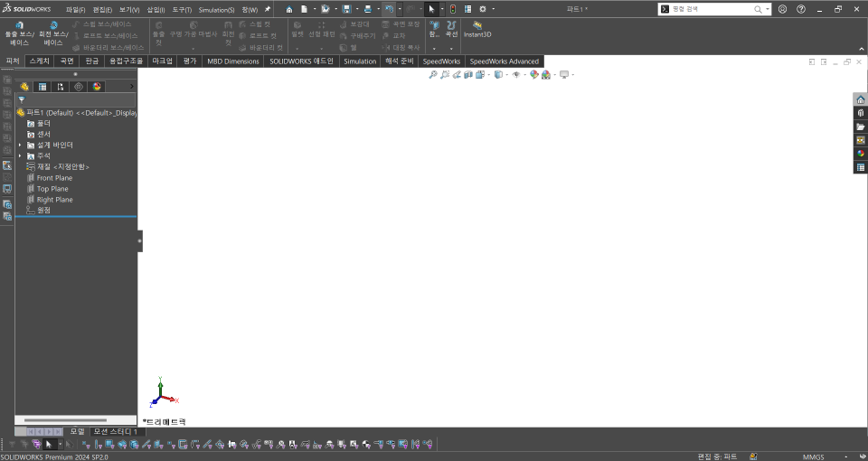Screen dimensions: 868x461
Task: Open the PropertyManager tab icon
Action: tap(42, 87)
